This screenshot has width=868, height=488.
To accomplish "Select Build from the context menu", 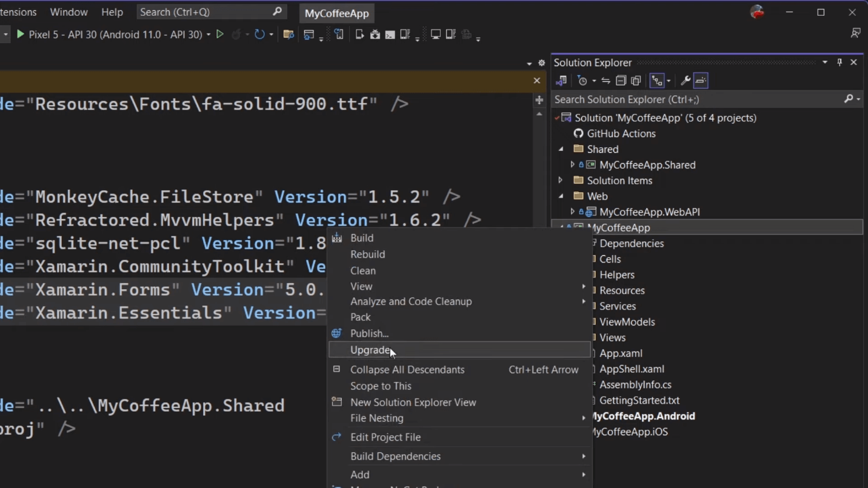I will coord(459,238).
